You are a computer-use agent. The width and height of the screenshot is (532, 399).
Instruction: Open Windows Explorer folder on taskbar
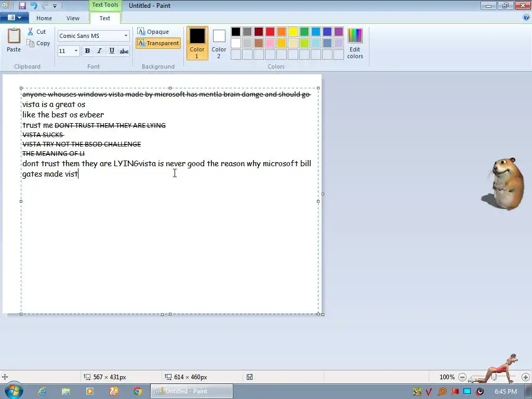(66, 391)
